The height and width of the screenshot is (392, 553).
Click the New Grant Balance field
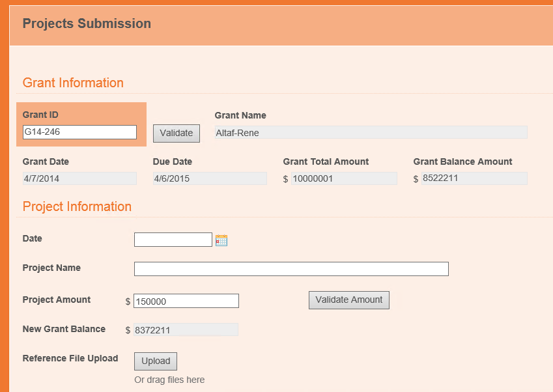pos(186,330)
